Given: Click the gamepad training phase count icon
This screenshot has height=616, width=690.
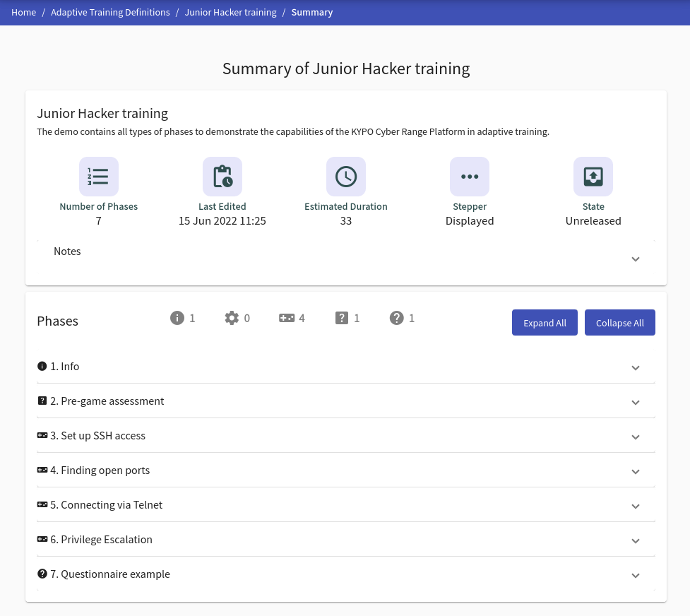Looking at the screenshot, I should point(287,318).
